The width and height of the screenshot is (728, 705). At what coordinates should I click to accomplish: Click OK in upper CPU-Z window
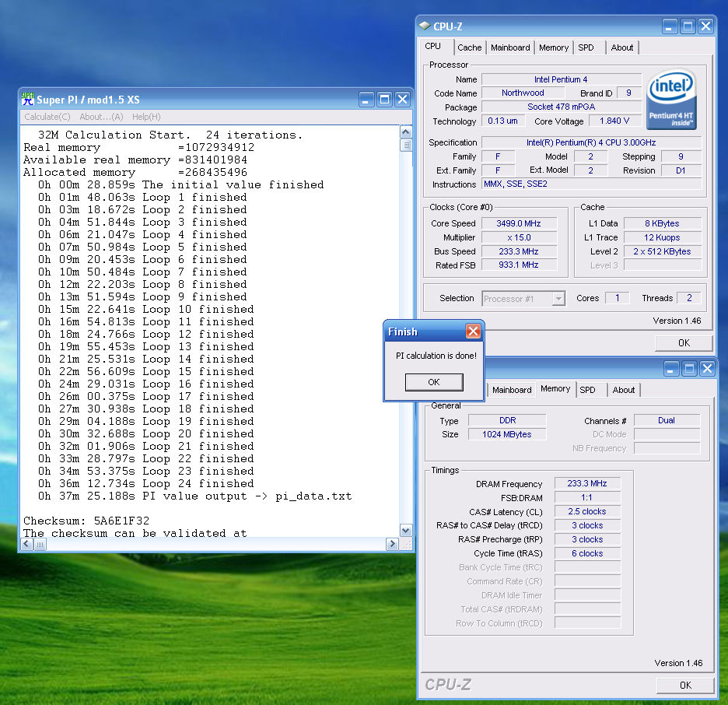click(684, 342)
